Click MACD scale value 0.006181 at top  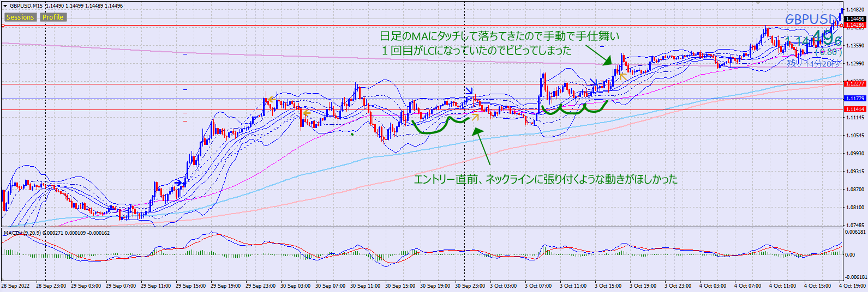tap(855, 232)
